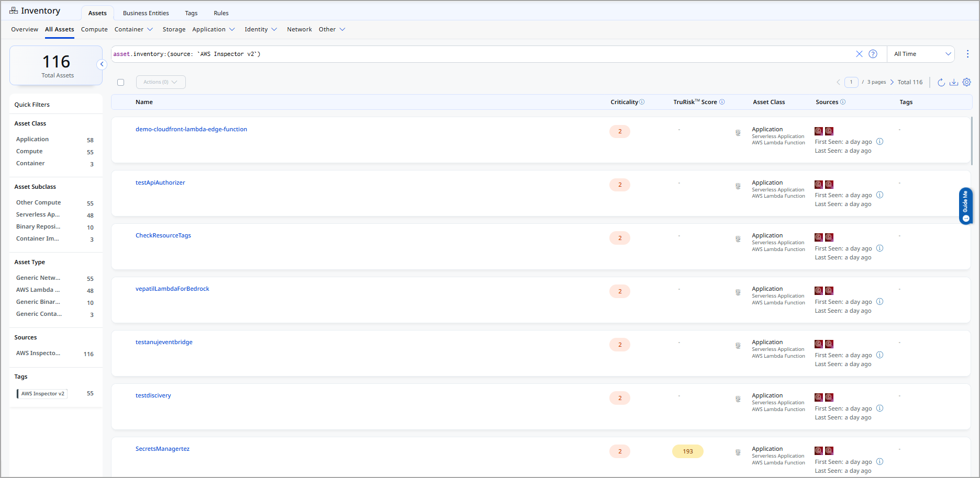Open the CheckResourceTags asset link
Viewport: 980px width, 478px height.
pyautogui.click(x=163, y=235)
